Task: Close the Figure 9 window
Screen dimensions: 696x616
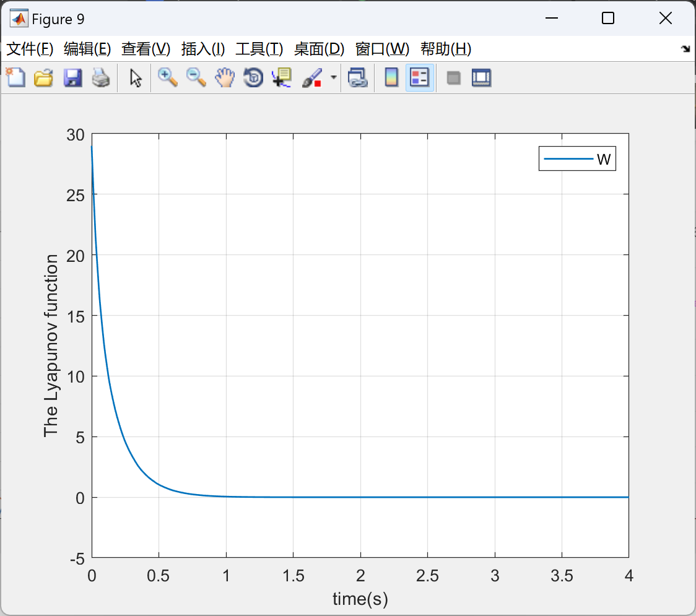Action: pos(666,18)
